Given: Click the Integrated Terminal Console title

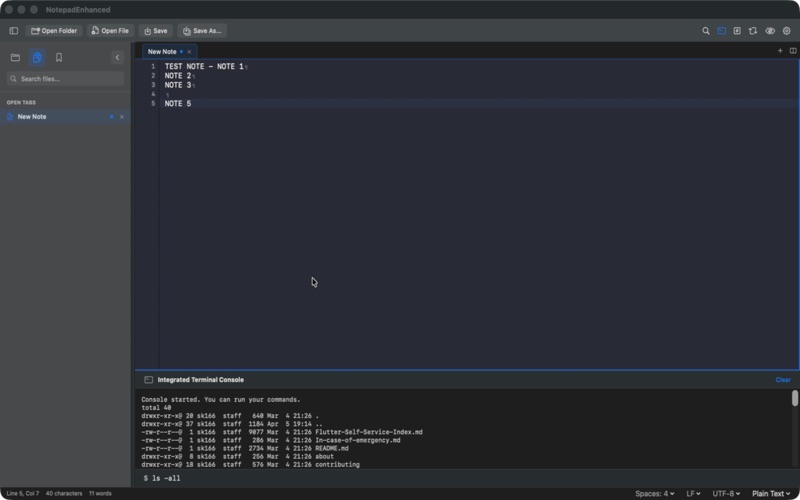Looking at the screenshot, I should (x=201, y=380).
